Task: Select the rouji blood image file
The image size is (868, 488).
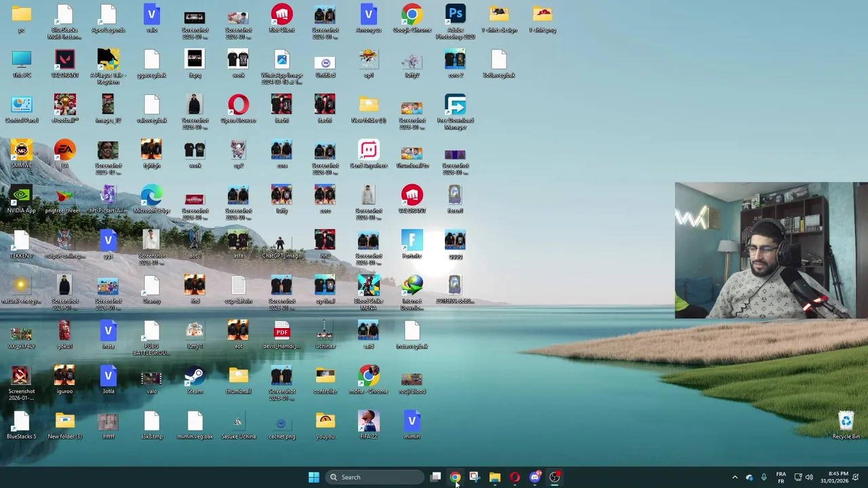Action: click(x=412, y=381)
